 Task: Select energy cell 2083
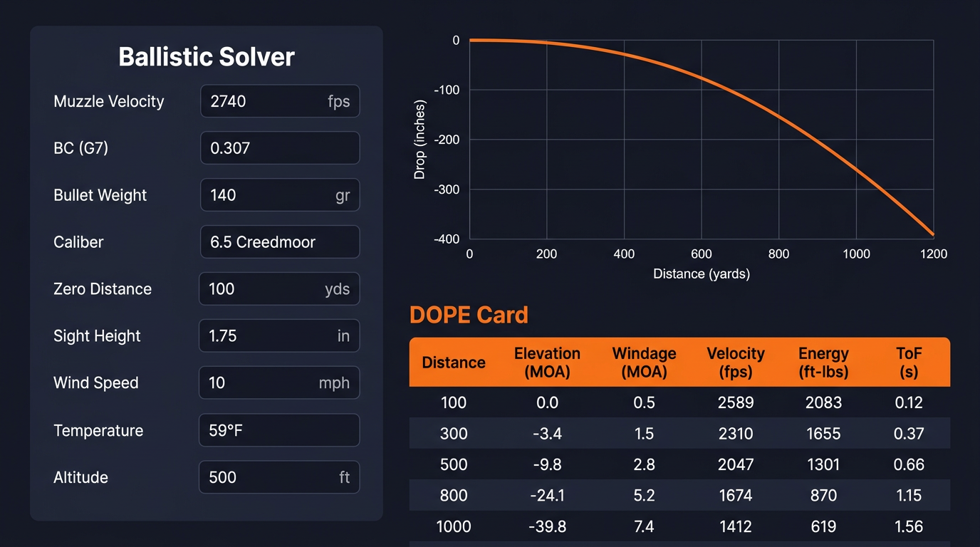pos(823,402)
